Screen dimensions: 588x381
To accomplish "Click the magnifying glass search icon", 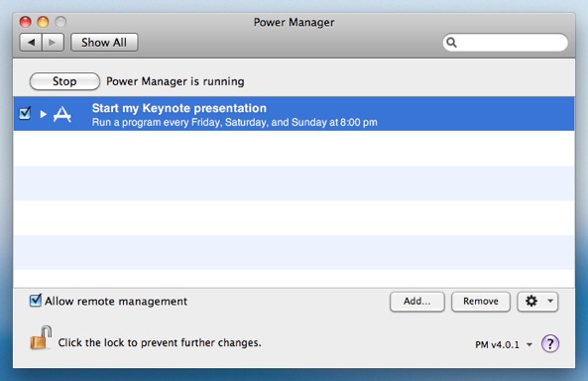I will (452, 43).
